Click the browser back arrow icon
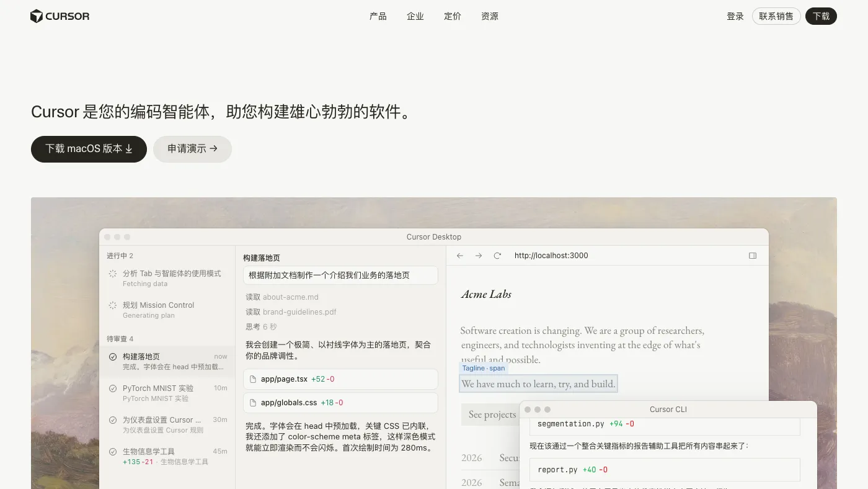868x489 pixels. pos(460,256)
